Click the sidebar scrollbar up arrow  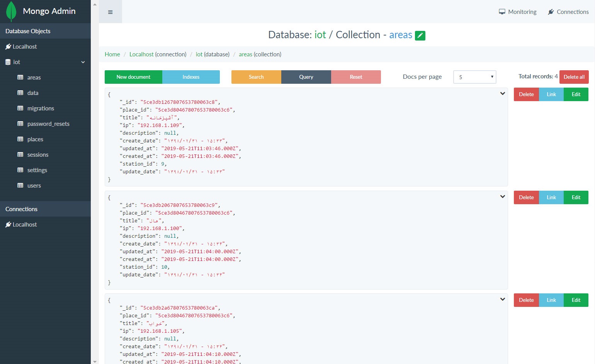[x=95, y=4]
